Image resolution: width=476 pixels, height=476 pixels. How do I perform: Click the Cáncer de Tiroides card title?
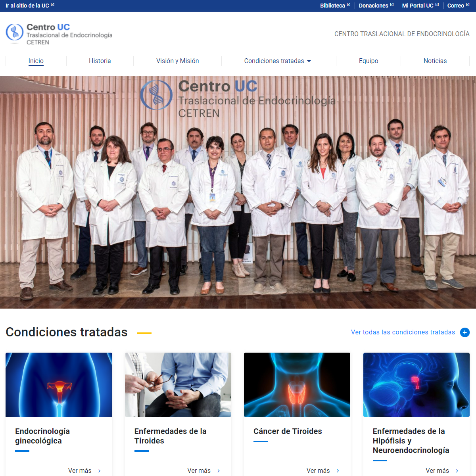tap(288, 431)
